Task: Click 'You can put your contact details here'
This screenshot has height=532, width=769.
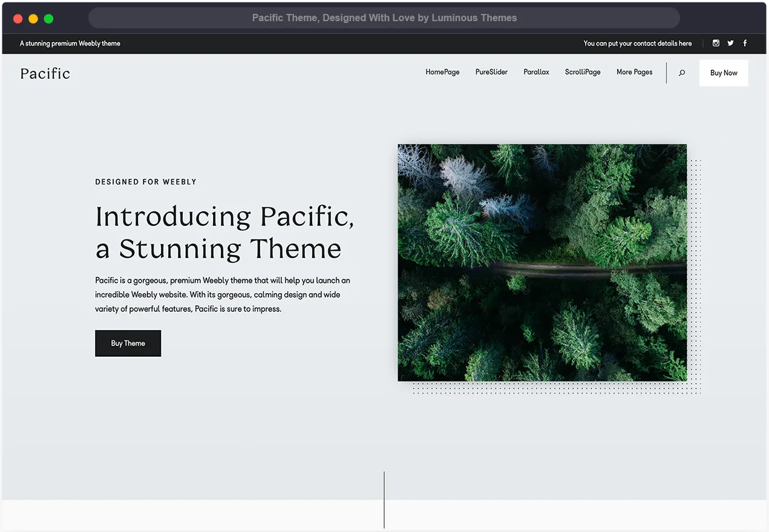Action: coord(638,44)
